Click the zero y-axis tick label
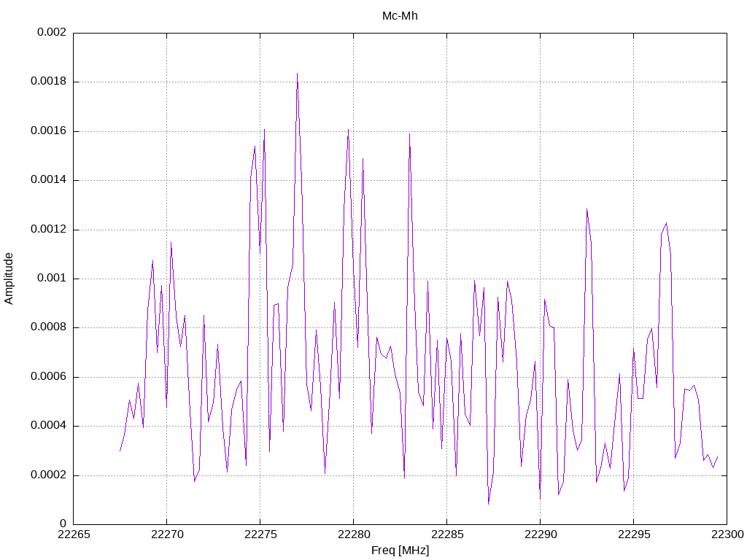 (x=63, y=524)
